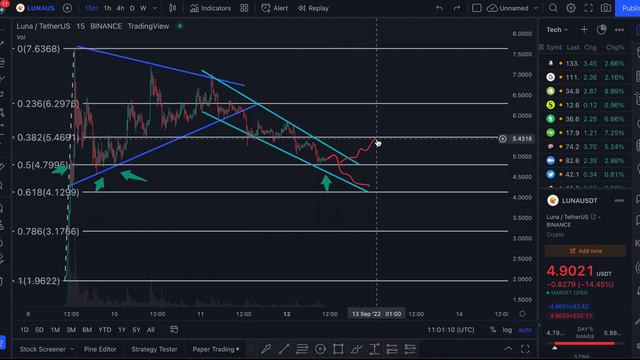
Task: Select watchlist row with last price 12.6
Action: coord(585,105)
